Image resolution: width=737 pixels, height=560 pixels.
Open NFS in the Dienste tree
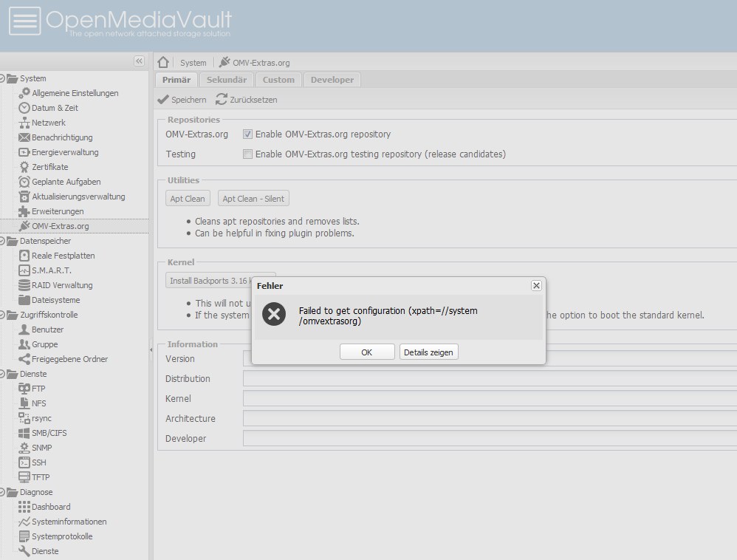click(39, 403)
